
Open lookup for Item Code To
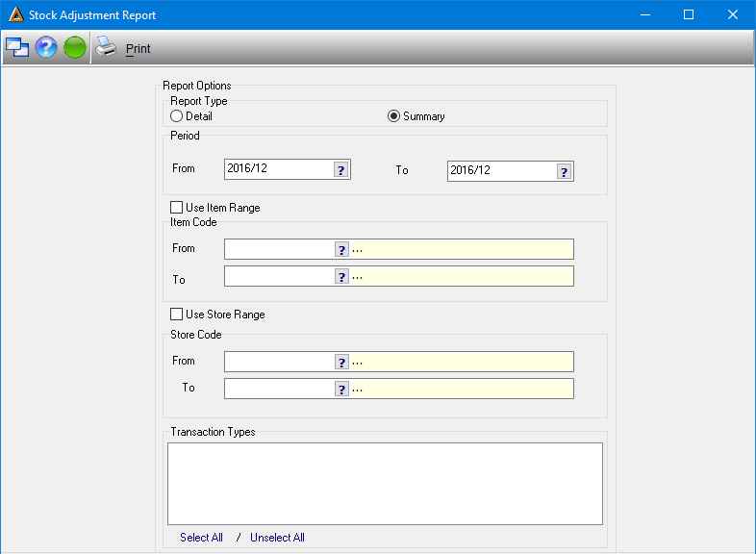click(341, 277)
